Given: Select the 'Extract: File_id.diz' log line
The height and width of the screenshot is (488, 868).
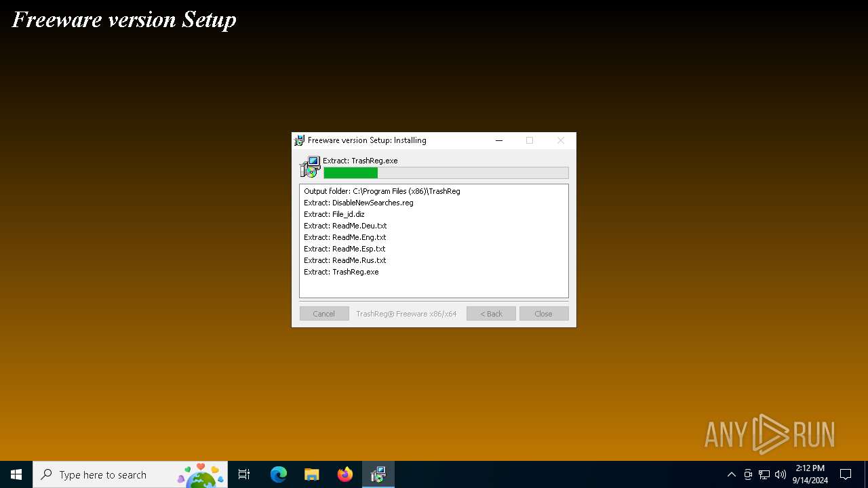Looking at the screenshot, I should click(334, 214).
